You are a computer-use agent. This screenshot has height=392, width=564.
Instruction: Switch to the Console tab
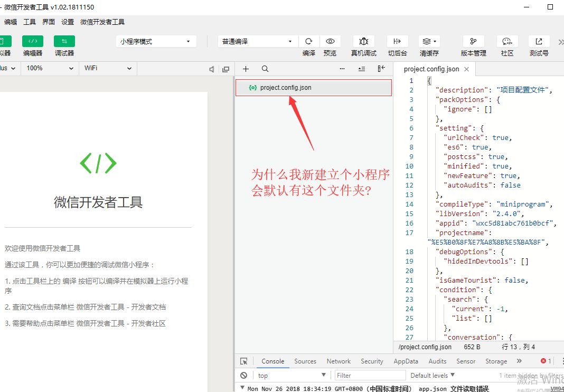(272, 361)
